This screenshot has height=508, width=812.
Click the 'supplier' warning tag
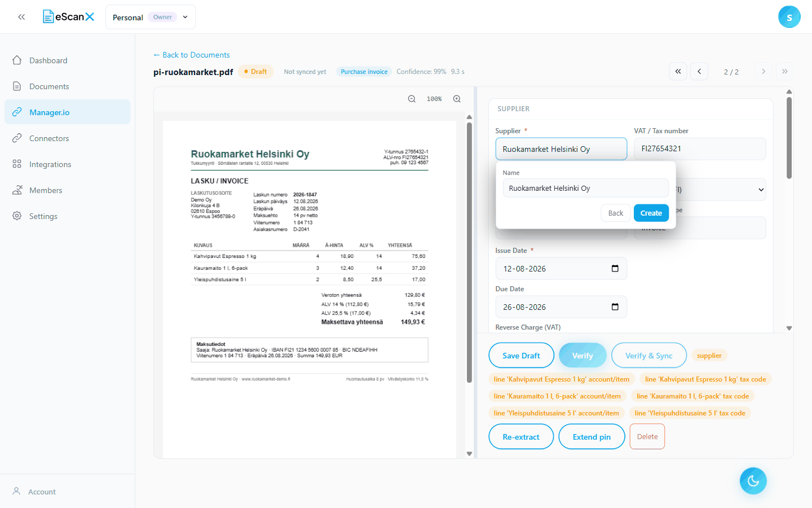point(709,356)
